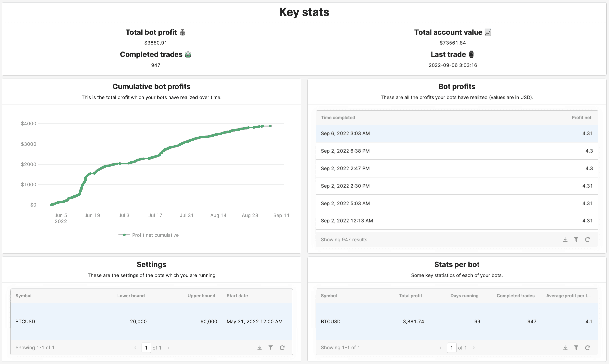Go to previous page in Settings table
Screen dimensions: 609x364
pyautogui.click(x=135, y=348)
